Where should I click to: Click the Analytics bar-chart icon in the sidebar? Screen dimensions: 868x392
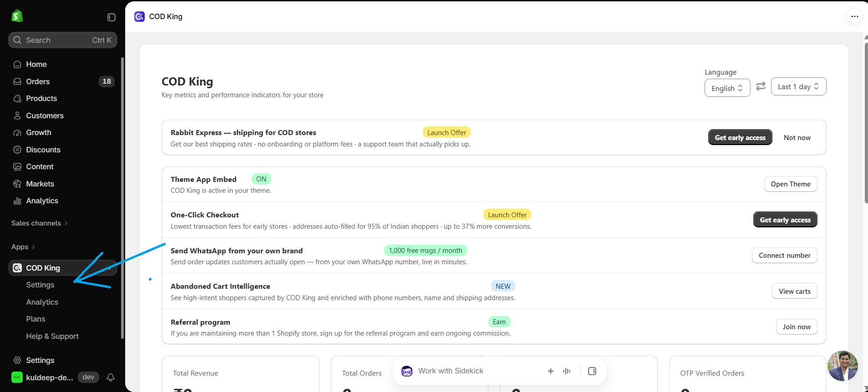17,201
